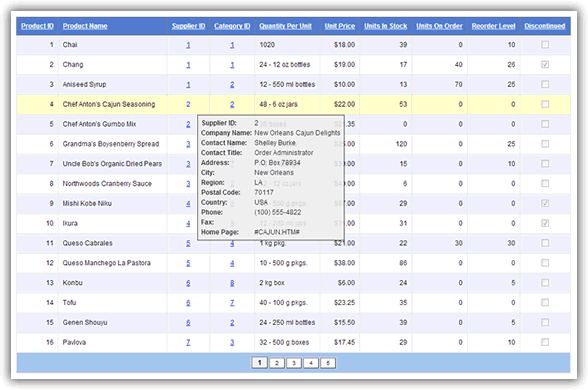The image size is (588, 390).
Task: Click the 32 - 500 g boxes quantity cell
Action: (284, 342)
